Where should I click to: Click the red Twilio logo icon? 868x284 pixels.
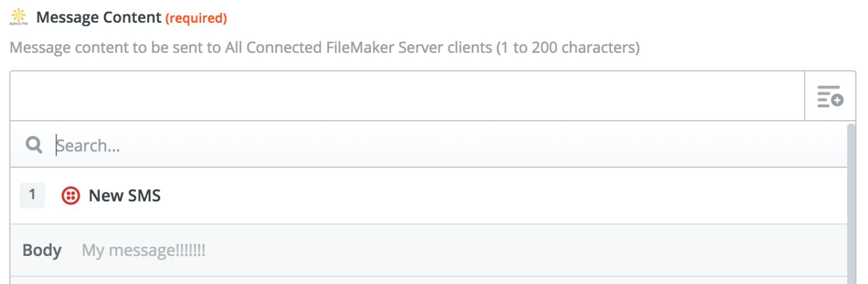[70, 195]
